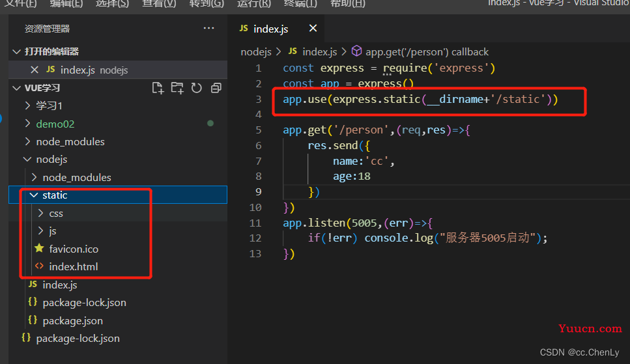This screenshot has height=364, width=630.
Task: Expand the js folder
Action: (40, 231)
